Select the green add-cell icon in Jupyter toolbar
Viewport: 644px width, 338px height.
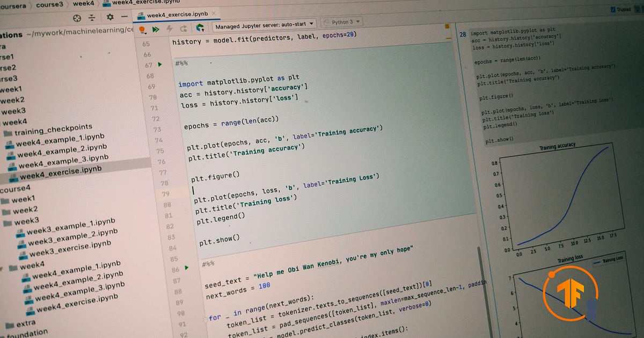pos(200,30)
